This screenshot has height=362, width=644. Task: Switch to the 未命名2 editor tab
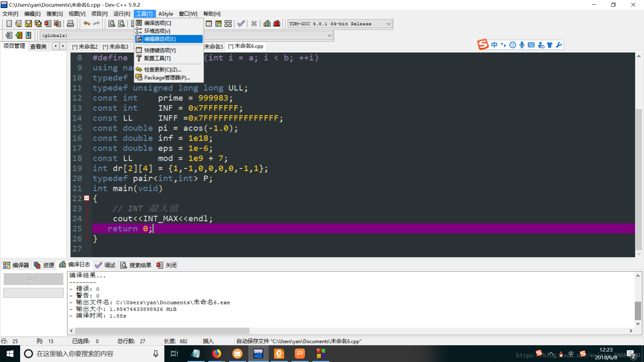pyautogui.click(x=85, y=47)
